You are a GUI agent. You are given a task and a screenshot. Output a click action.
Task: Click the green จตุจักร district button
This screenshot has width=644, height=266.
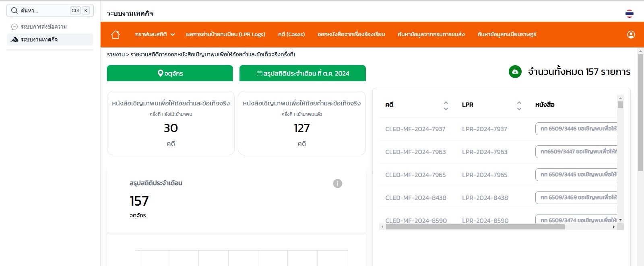tap(170, 73)
